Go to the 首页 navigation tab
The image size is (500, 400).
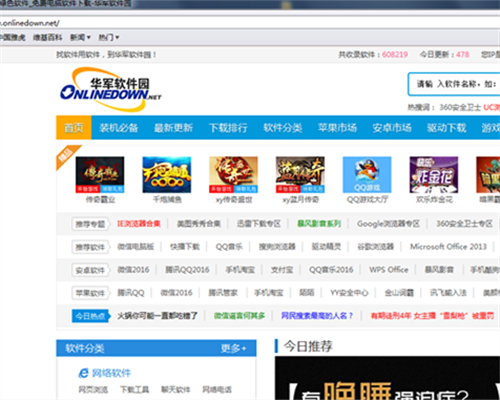(x=74, y=128)
